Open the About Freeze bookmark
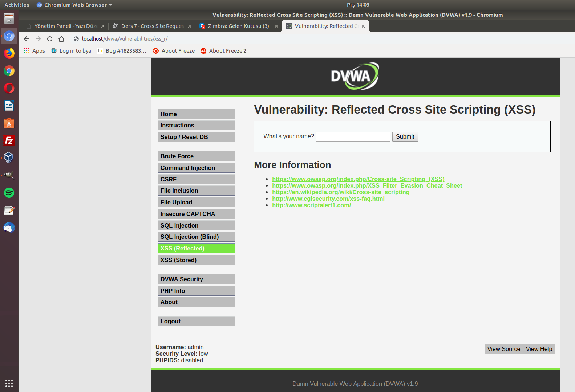Image resolution: width=575 pixels, height=392 pixels. tap(174, 51)
